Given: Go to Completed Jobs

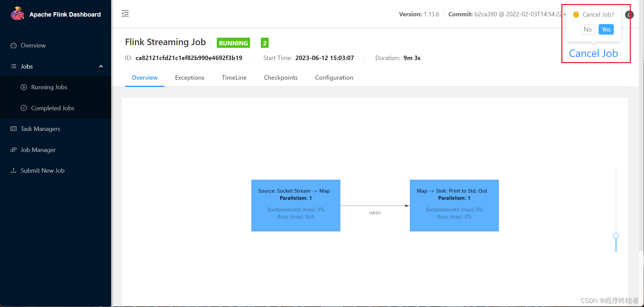Looking at the screenshot, I should (x=56, y=108).
